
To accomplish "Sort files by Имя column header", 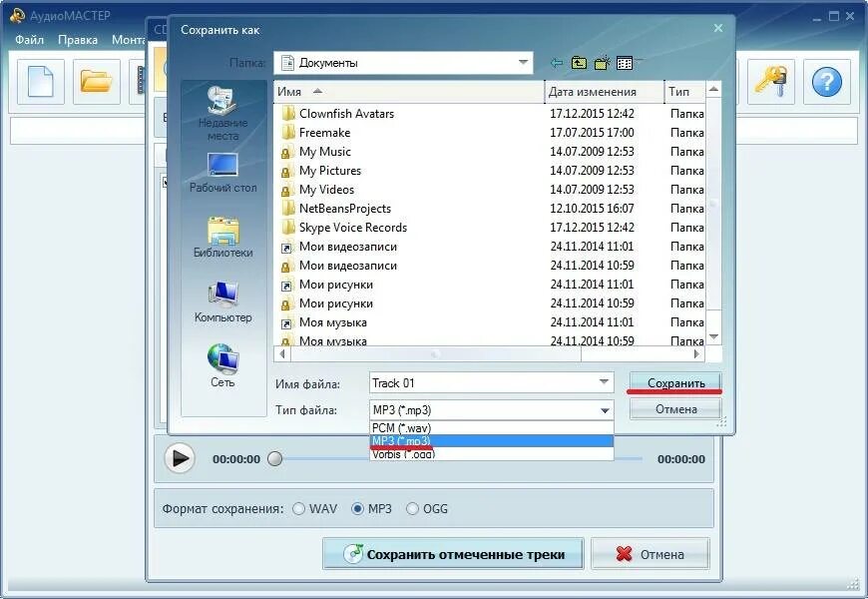I will pyautogui.click(x=409, y=92).
